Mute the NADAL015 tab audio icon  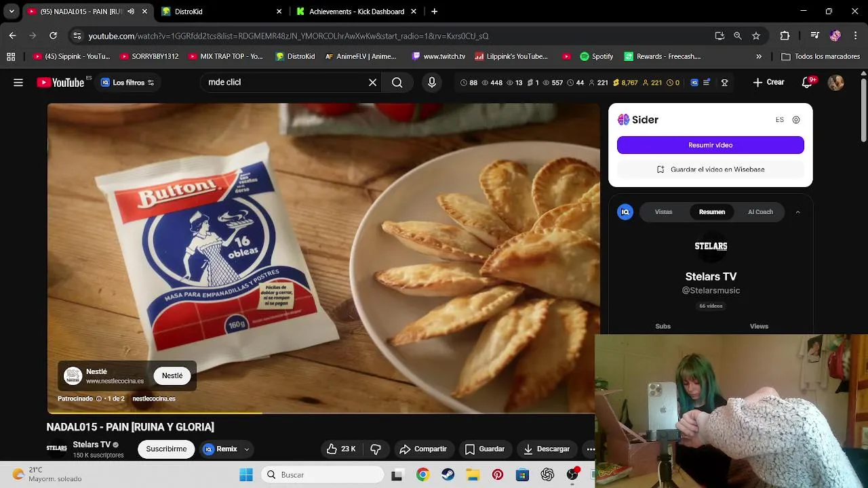pos(131,12)
